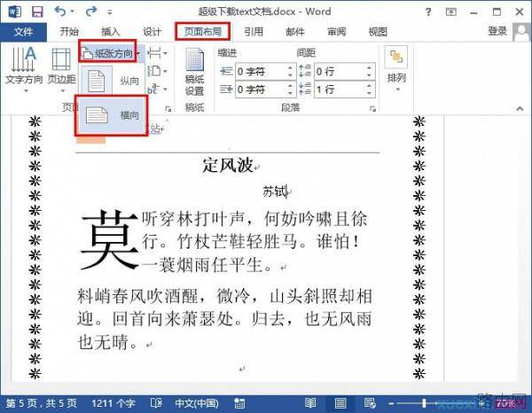The height and width of the screenshot is (413, 532).
Task: Save the document with the floppy disk icon
Action: point(37,12)
